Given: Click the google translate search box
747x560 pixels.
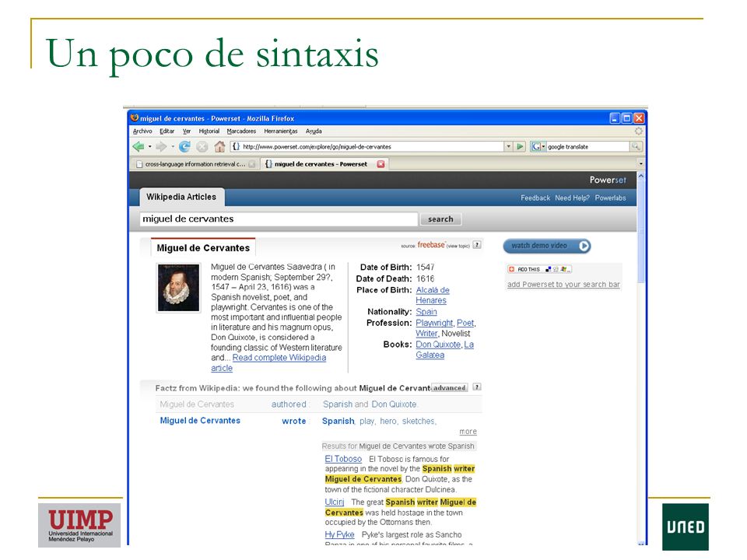Looking at the screenshot, I should [x=588, y=147].
